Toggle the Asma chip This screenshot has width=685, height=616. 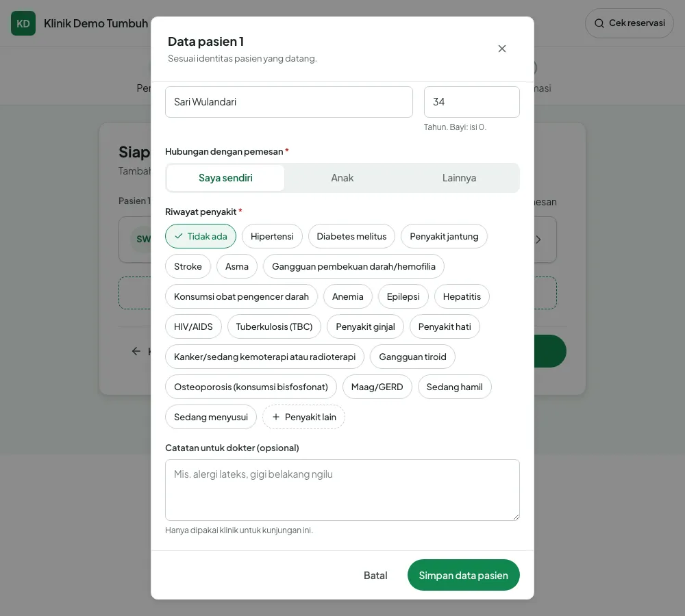point(237,266)
